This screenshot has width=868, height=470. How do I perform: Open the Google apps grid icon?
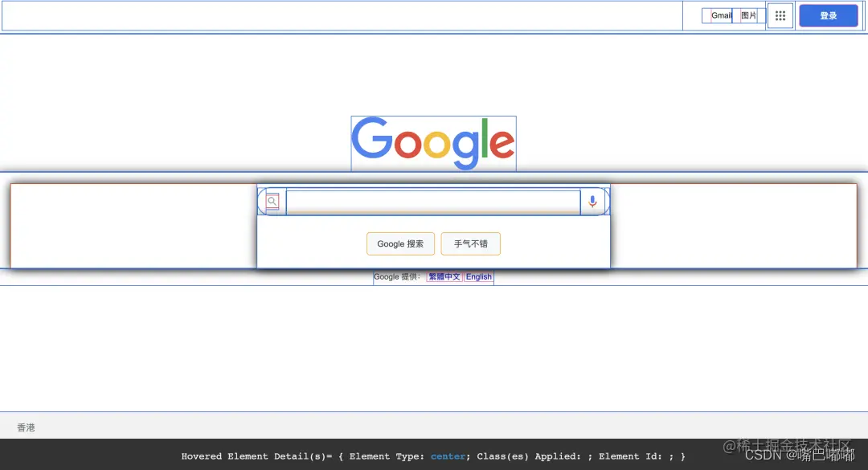pos(780,15)
